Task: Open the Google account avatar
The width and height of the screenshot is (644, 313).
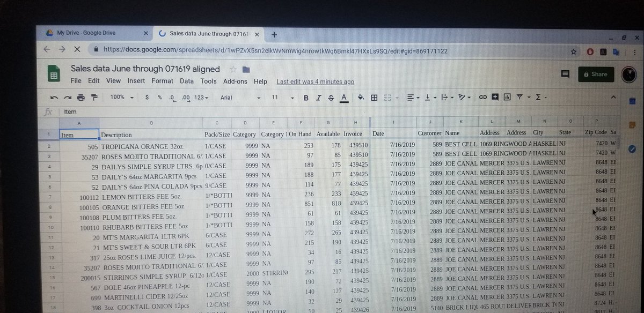Action: (628, 74)
